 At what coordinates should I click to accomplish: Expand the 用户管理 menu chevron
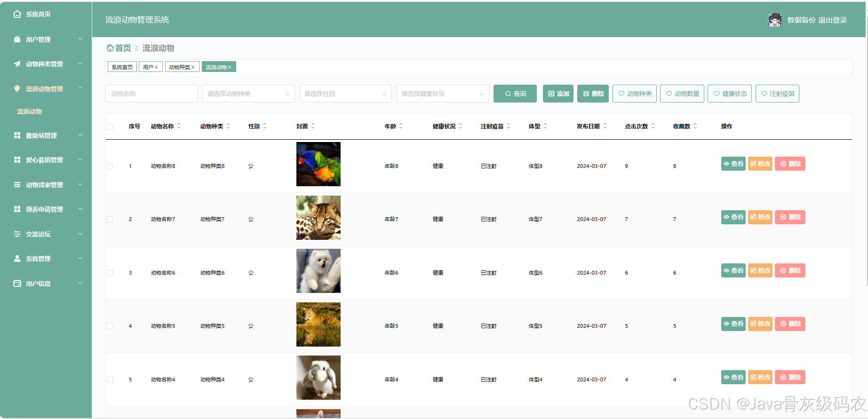point(80,39)
